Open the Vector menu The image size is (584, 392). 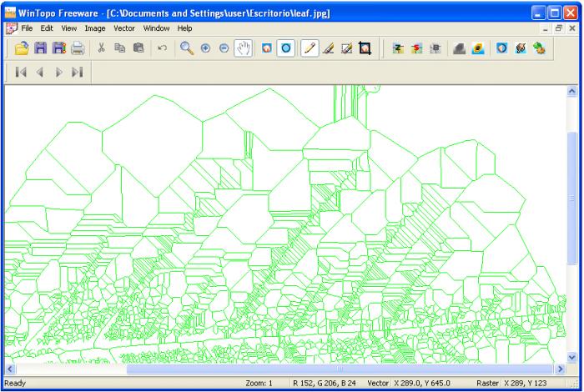tap(124, 28)
